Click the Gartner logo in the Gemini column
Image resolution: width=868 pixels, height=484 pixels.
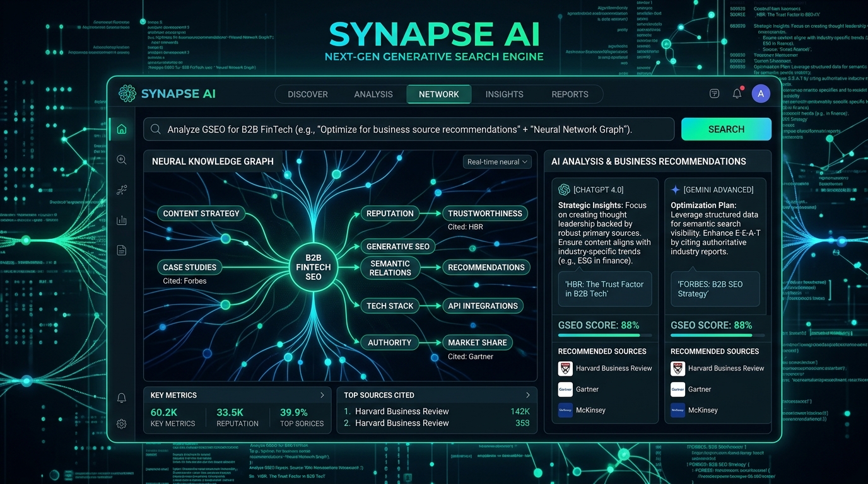pos(677,389)
